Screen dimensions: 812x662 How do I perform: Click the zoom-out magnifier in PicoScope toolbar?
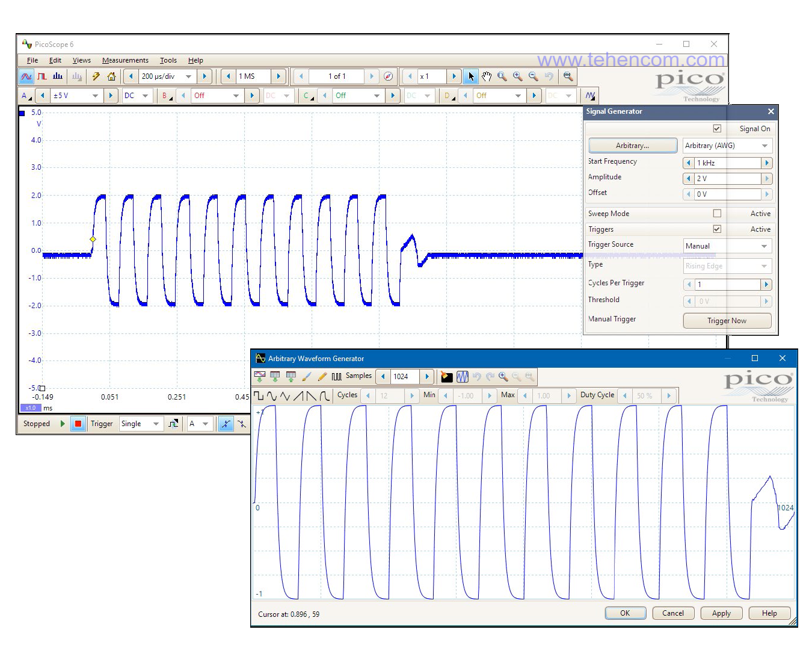534,76
